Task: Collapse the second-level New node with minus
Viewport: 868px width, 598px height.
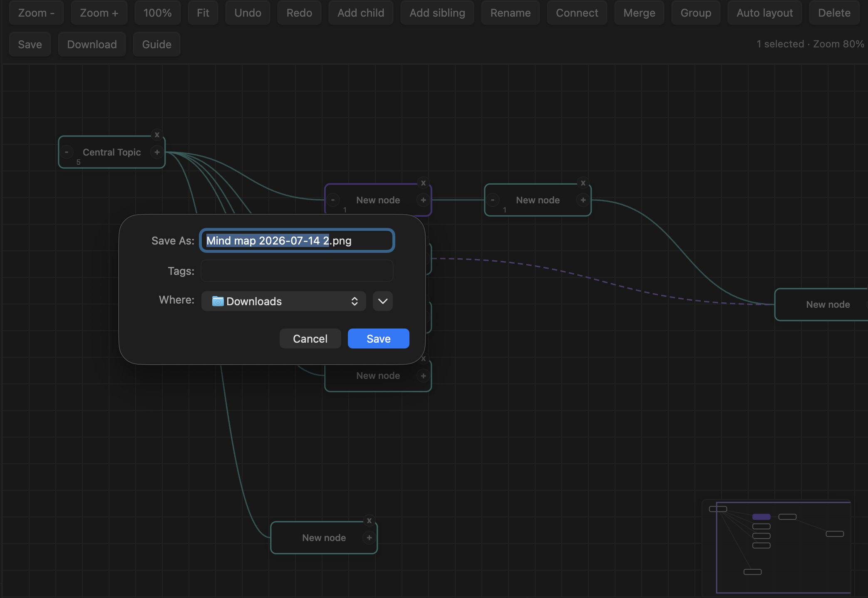Action: pos(493,200)
